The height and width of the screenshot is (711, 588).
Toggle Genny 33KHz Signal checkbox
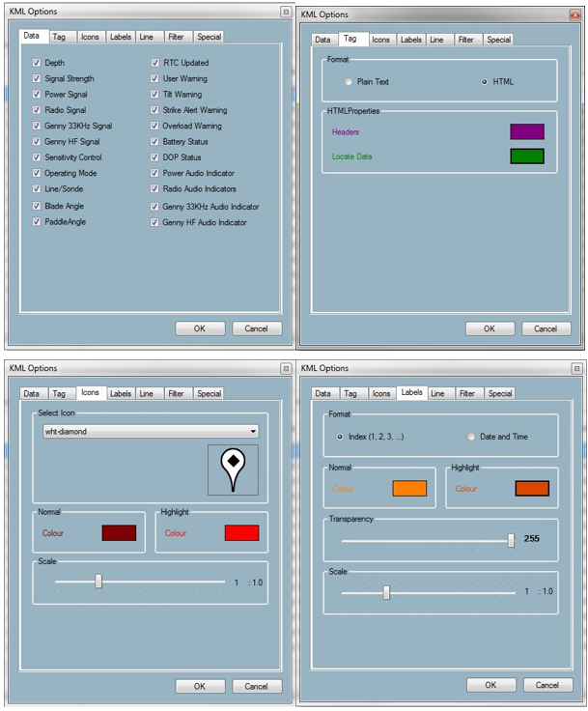(x=37, y=126)
